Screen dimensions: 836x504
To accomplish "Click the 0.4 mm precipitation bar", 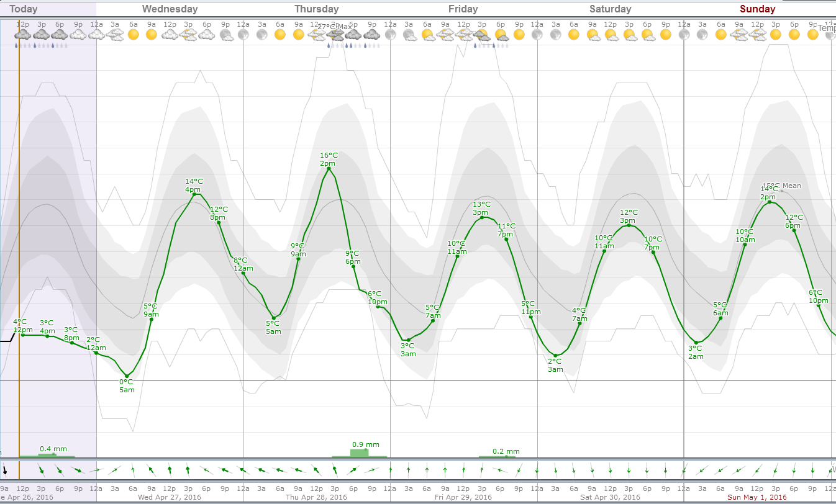I will pyautogui.click(x=47, y=456).
